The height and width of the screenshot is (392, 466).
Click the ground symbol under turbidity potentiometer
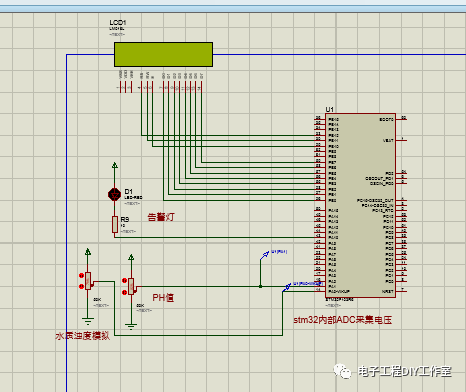click(x=88, y=322)
